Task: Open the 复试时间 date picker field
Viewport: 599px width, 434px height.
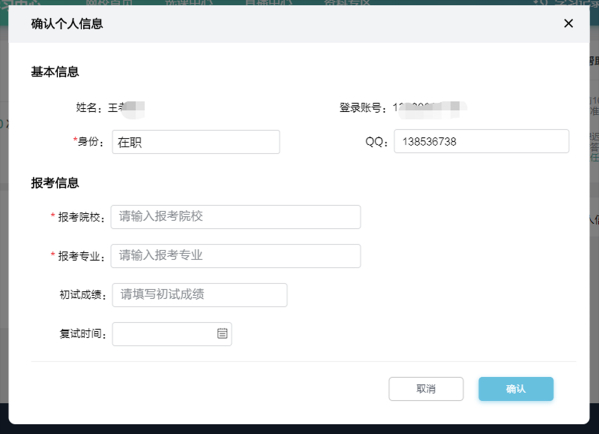Action: (172, 334)
